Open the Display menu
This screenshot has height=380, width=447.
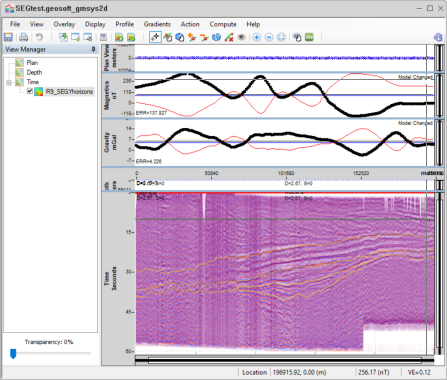(95, 24)
